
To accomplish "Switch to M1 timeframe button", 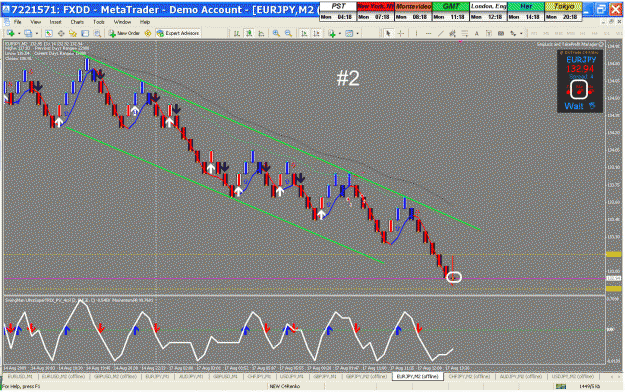I will click(x=534, y=33).
